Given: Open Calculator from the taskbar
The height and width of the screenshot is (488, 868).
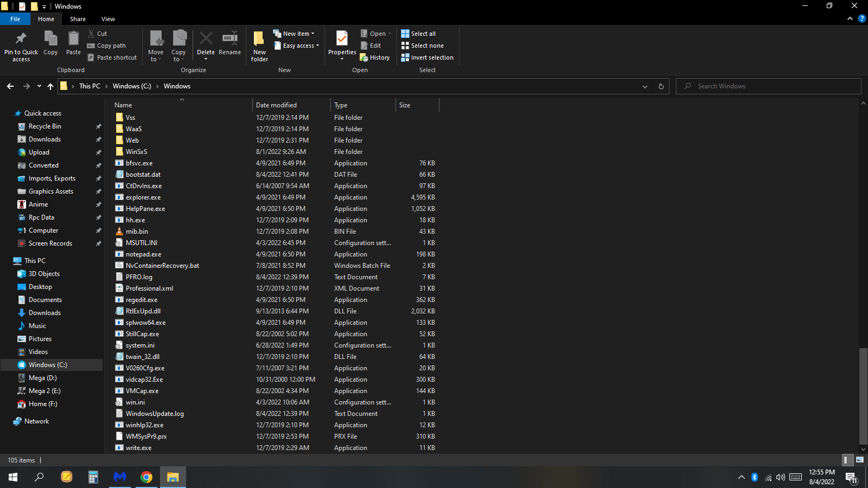Looking at the screenshot, I should pyautogui.click(x=93, y=477).
